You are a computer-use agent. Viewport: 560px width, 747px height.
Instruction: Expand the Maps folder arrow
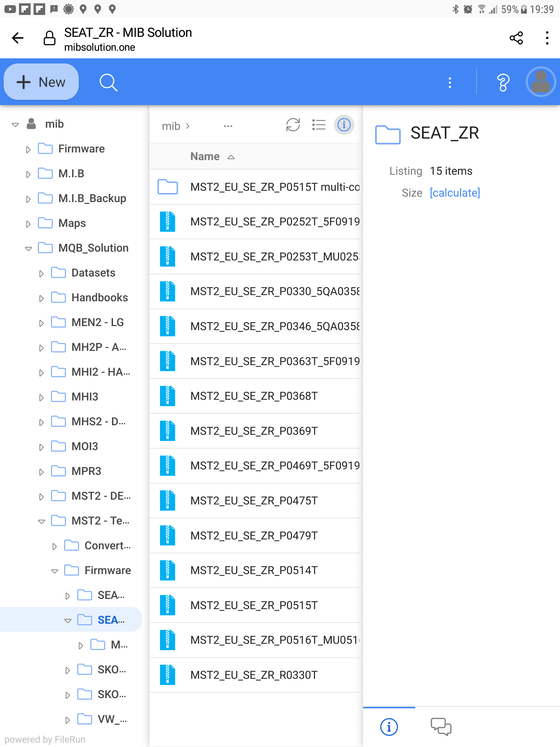[28, 224]
